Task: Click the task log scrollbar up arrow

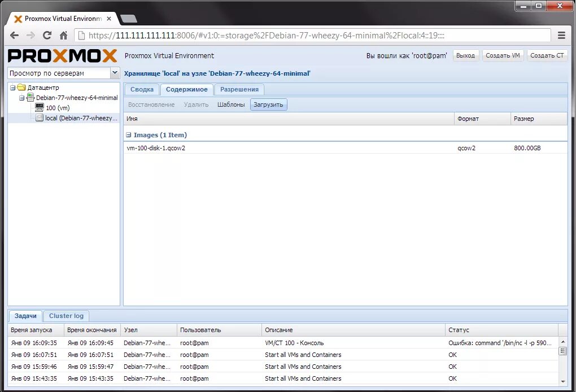Action: coord(563,342)
